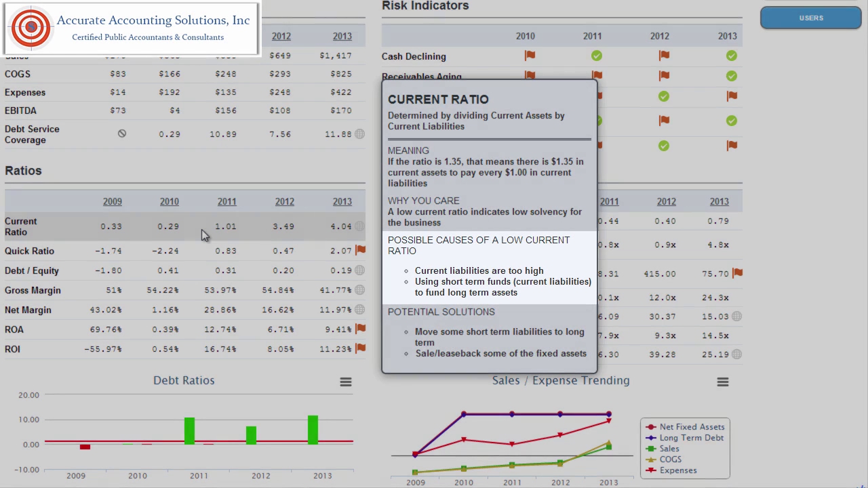868x488 pixels.
Task: Click the red flag in the Quick Ratio row
Action: point(360,250)
